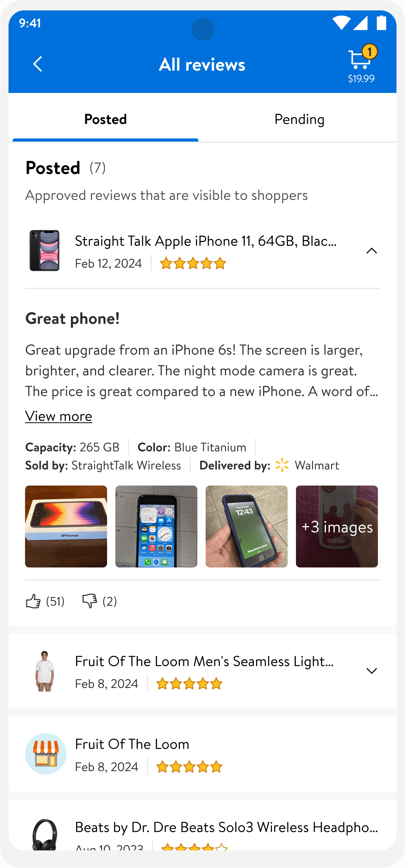The height and width of the screenshot is (868, 405).
Task: Click the Beats headphones product image
Action: click(45, 835)
